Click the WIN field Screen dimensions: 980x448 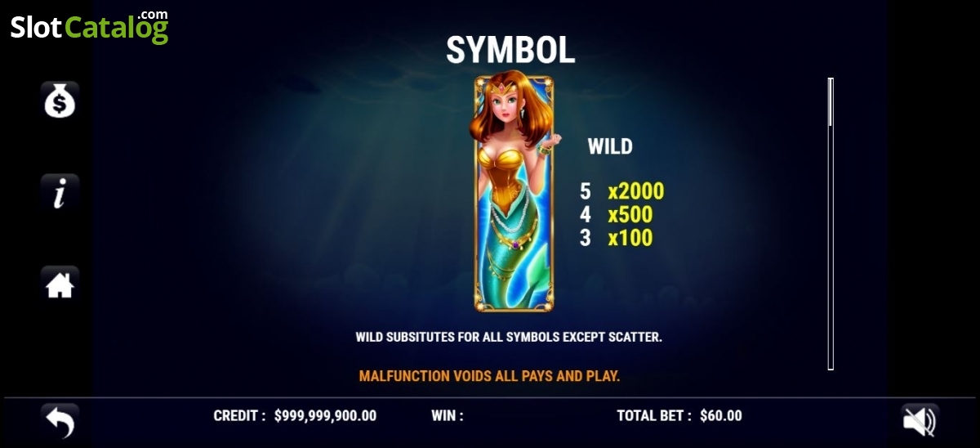click(x=448, y=415)
